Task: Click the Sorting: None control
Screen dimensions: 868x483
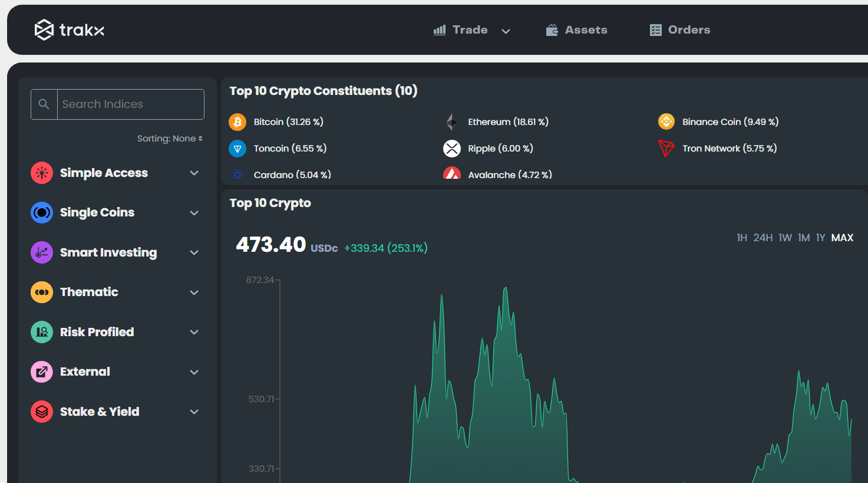Action: (170, 138)
